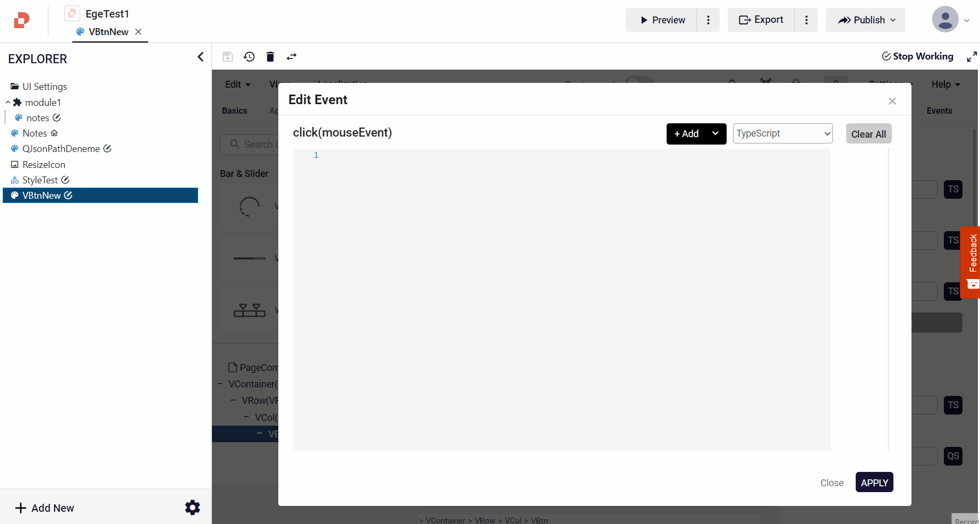
Task: Open the TypeScript language dropdown
Action: (x=782, y=133)
